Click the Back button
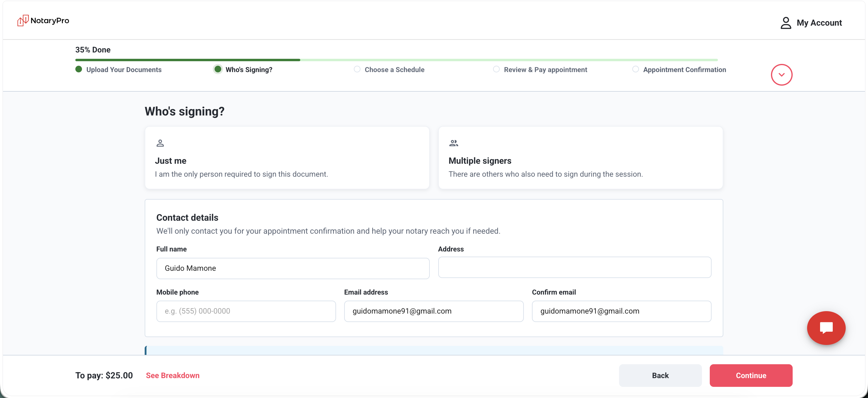Screen dimensions: 868x398 point(660,375)
